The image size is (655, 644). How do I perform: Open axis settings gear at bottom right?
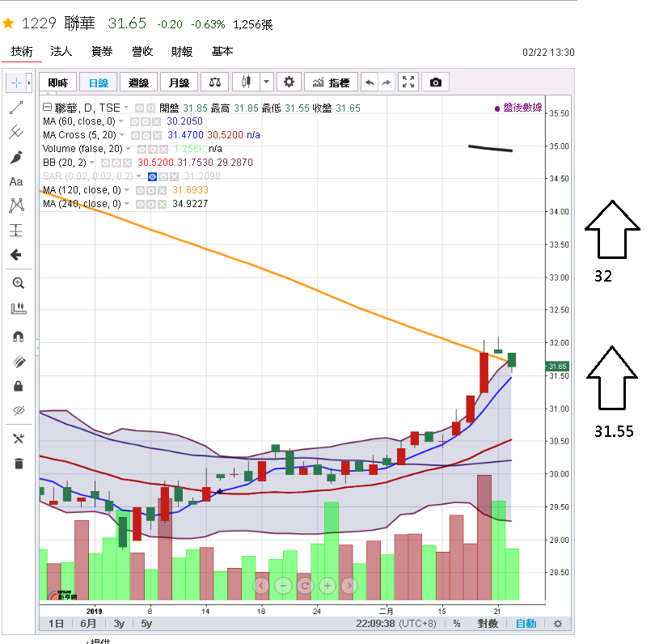(x=558, y=624)
